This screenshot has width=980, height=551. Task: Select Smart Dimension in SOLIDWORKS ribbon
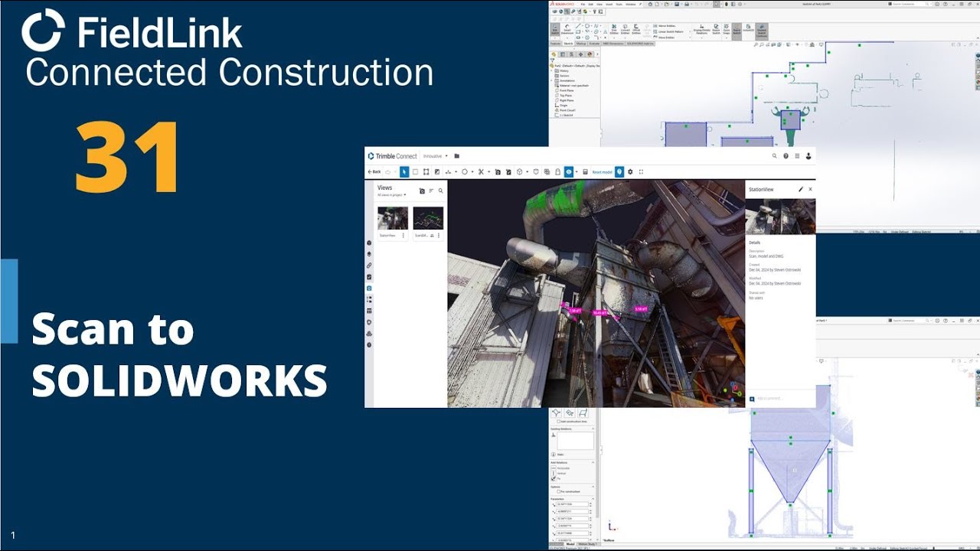pyautogui.click(x=567, y=29)
